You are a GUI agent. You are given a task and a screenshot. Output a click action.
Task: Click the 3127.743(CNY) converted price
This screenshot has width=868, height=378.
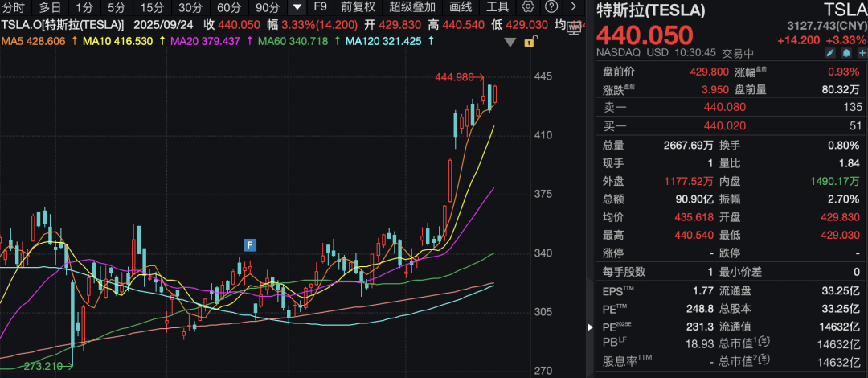(826, 26)
